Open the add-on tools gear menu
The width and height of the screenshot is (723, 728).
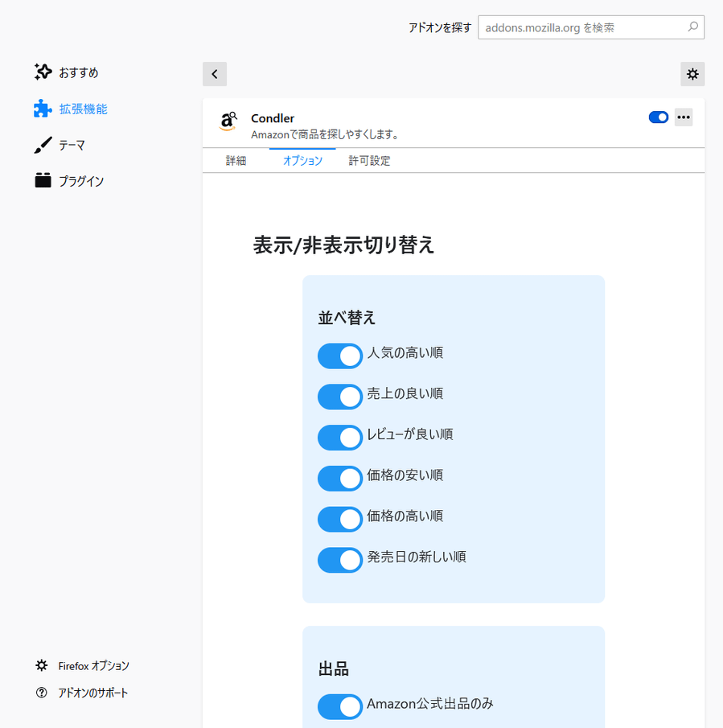coord(692,74)
